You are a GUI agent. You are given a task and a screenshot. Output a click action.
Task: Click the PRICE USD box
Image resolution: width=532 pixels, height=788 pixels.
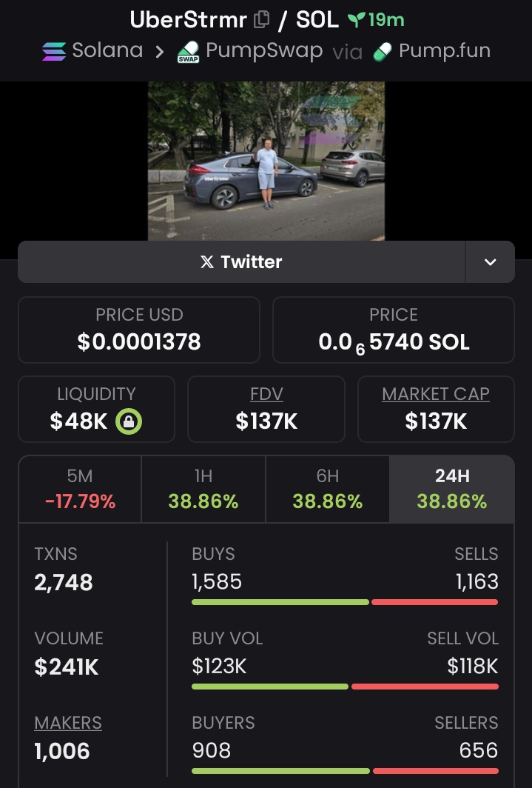(139, 330)
